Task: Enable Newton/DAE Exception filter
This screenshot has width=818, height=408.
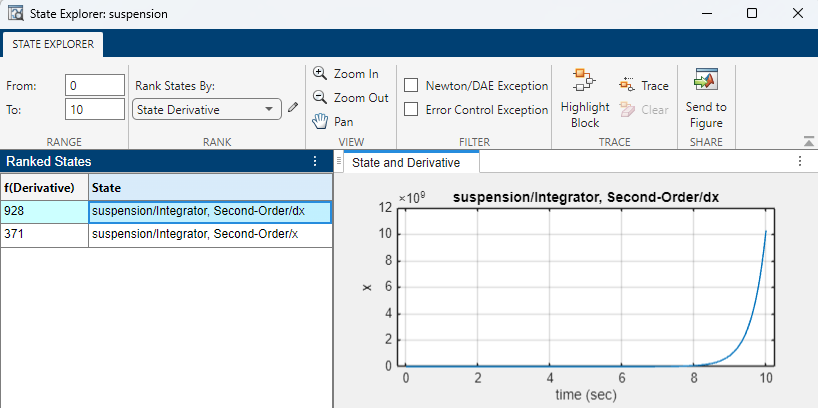Action: [x=411, y=86]
